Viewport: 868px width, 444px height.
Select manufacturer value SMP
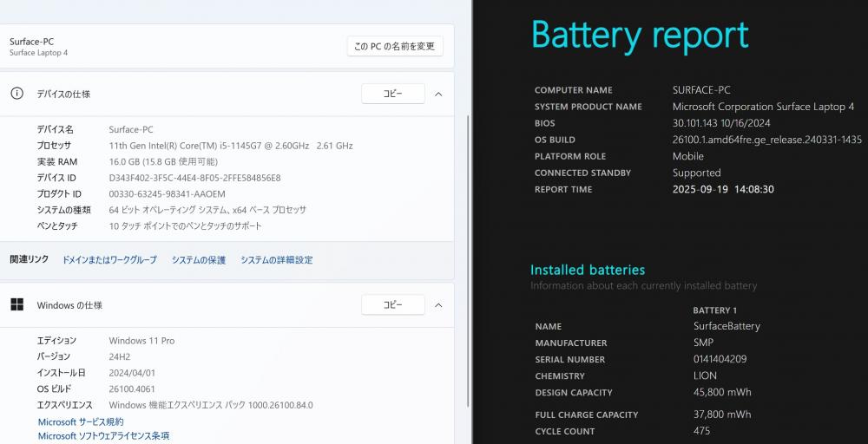click(703, 343)
